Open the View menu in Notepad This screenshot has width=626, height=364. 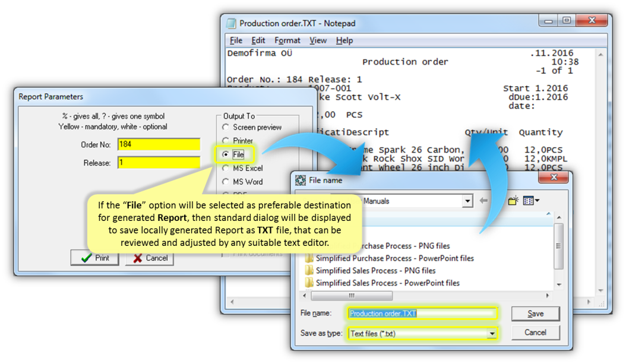pyautogui.click(x=318, y=40)
